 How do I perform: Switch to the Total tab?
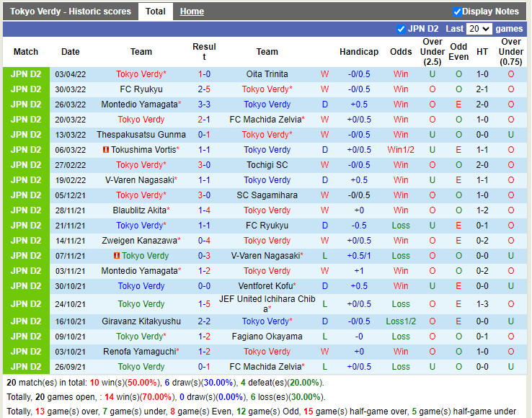[155, 12]
